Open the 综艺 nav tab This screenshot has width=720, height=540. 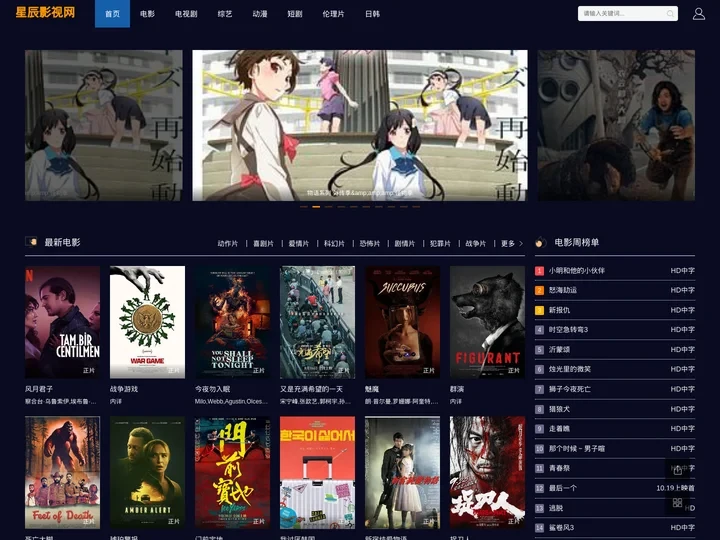click(x=225, y=14)
